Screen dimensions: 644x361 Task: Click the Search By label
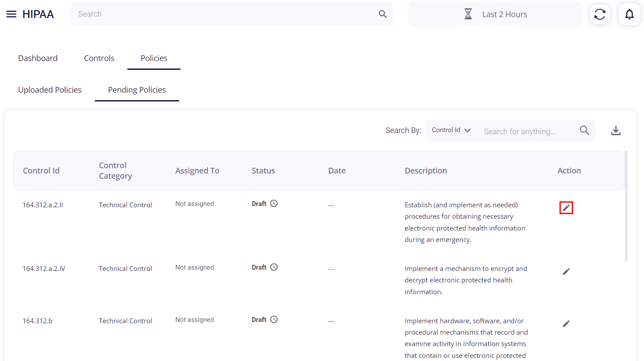click(403, 130)
